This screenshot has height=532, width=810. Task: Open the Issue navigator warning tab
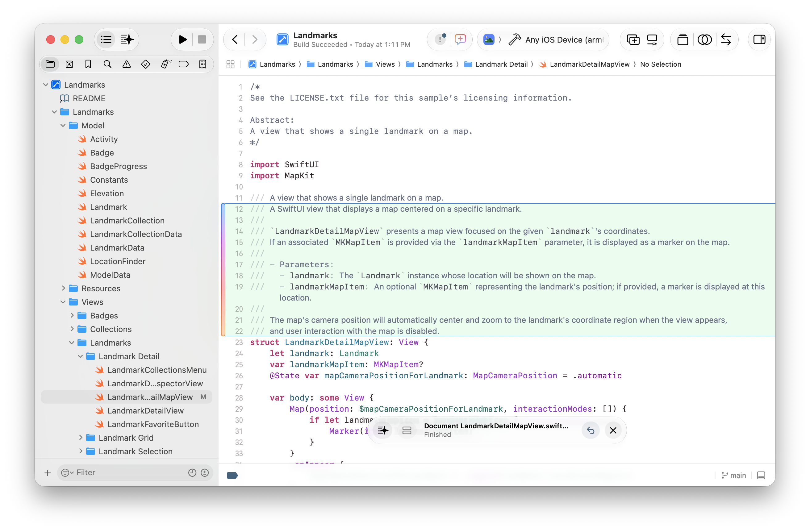coord(126,64)
